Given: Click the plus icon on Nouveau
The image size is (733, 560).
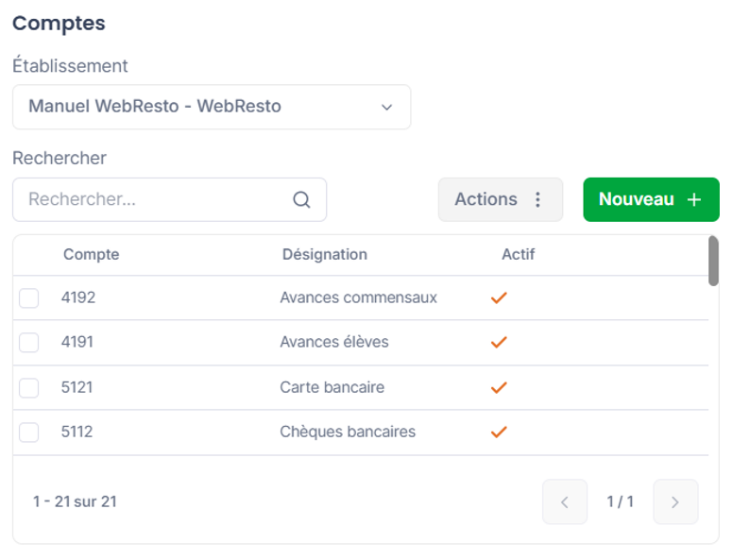Looking at the screenshot, I should [694, 199].
